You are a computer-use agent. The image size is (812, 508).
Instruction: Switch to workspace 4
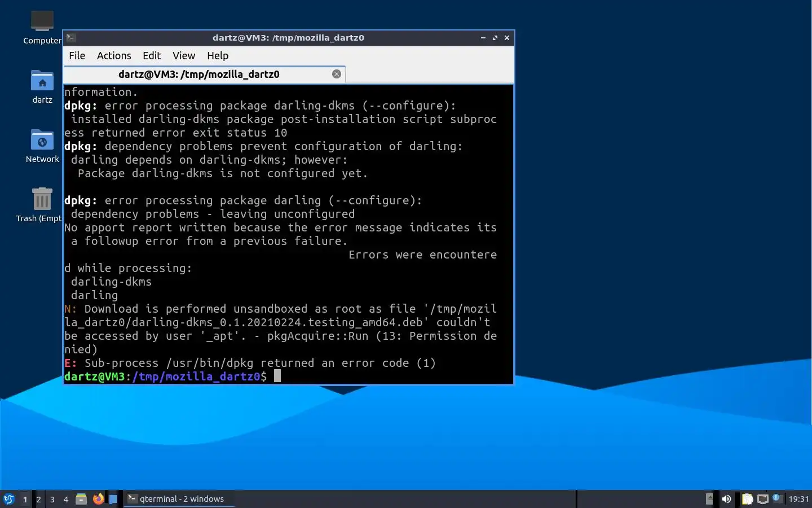point(66,499)
